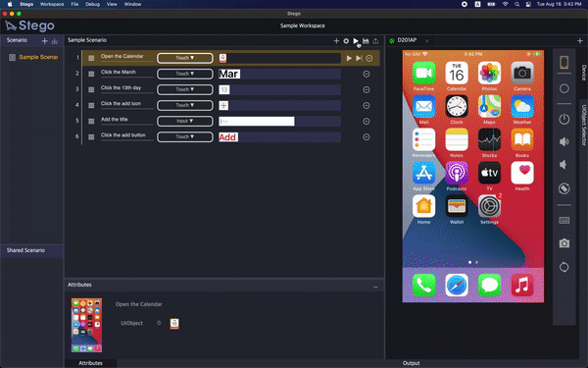This screenshot has width=588, height=368.
Task: Click the title input image in step 5
Action: coord(257,122)
